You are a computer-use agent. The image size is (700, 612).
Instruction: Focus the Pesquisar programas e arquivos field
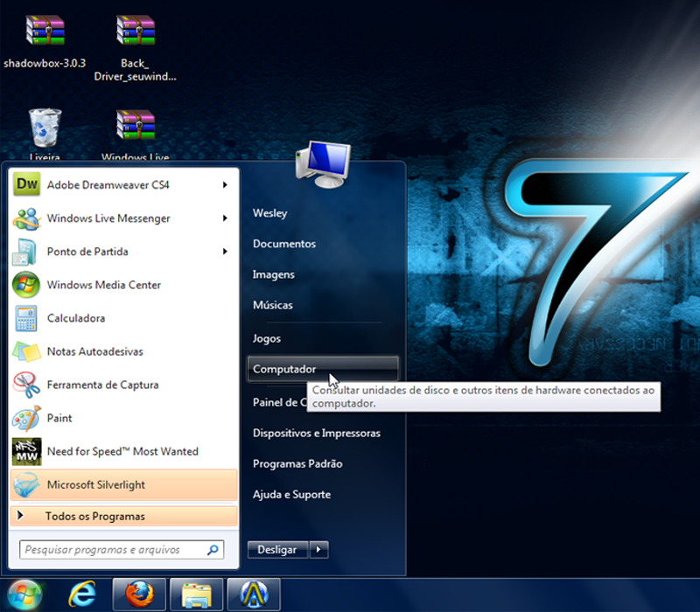click(x=112, y=550)
